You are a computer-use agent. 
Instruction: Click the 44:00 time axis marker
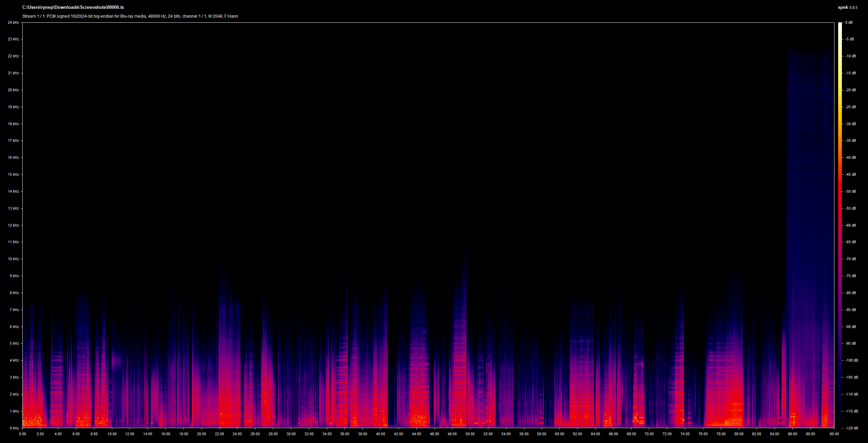[x=416, y=434]
